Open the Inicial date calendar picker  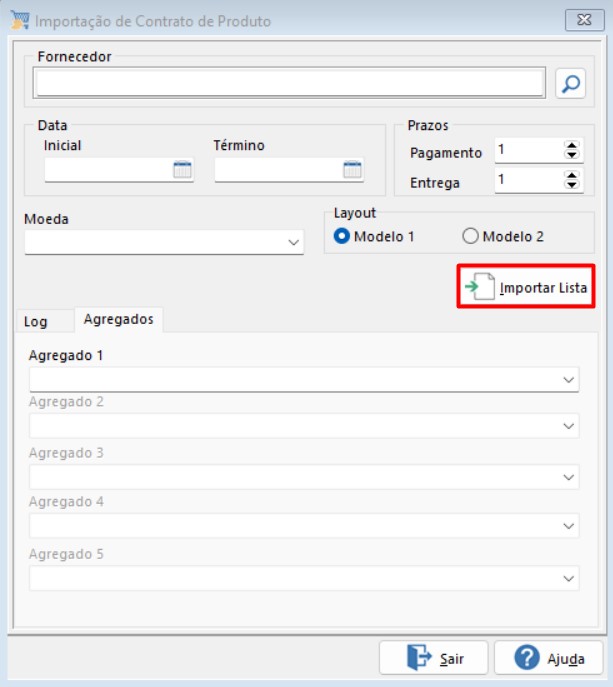(x=182, y=170)
